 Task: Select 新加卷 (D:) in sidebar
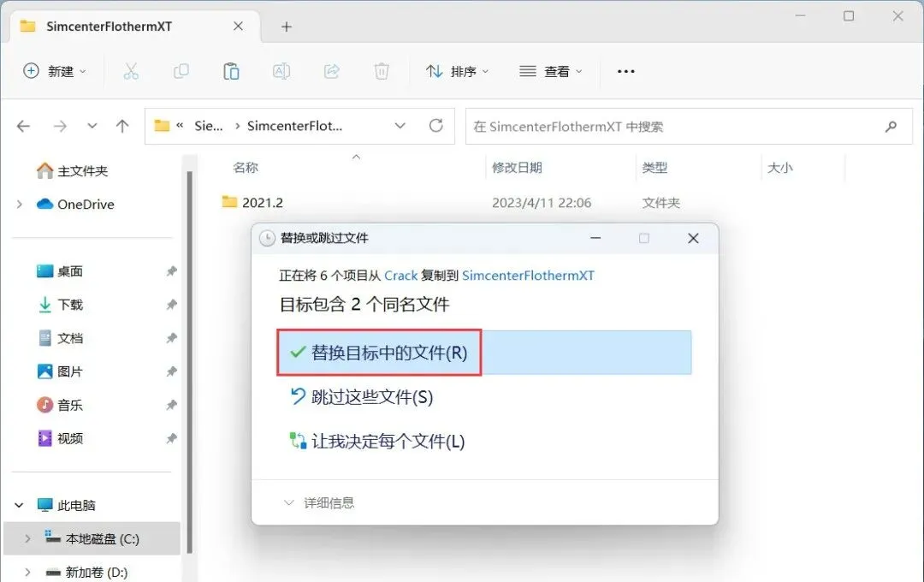click(x=86, y=572)
